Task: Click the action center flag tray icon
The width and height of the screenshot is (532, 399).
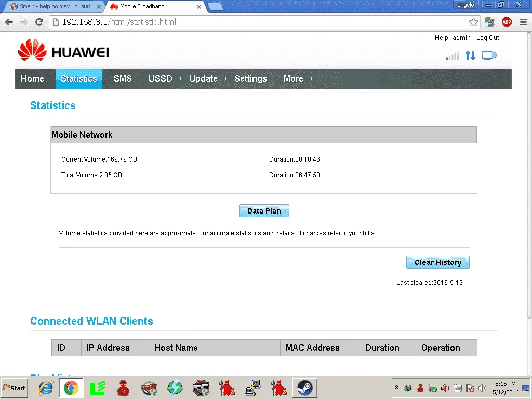Action: coord(470,388)
